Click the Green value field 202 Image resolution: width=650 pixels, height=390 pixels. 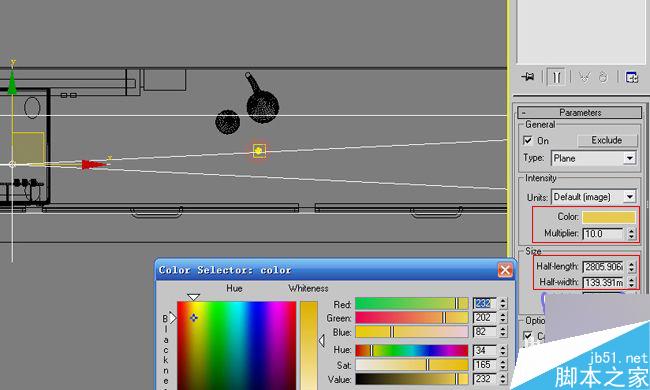coord(485,318)
